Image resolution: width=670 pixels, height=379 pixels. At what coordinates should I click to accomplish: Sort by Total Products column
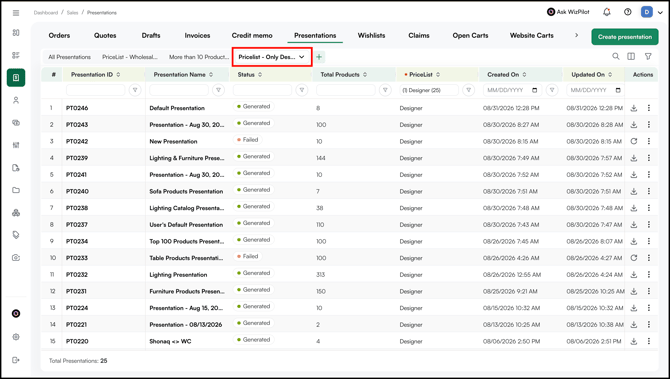365,74
